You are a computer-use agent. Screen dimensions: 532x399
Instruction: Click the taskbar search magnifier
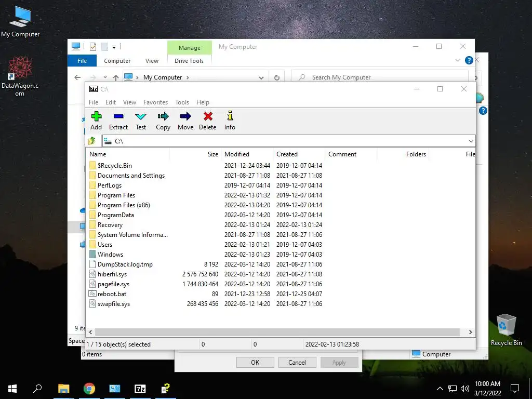pyautogui.click(x=37, y=388)
